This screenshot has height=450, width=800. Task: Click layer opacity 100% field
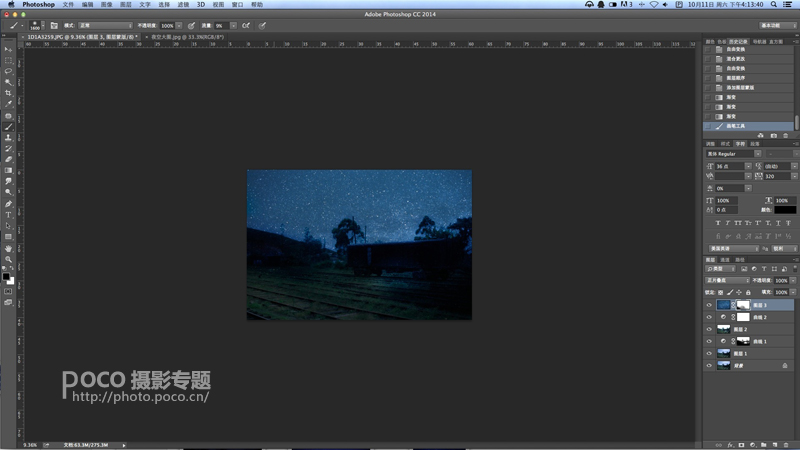(781, 281)
